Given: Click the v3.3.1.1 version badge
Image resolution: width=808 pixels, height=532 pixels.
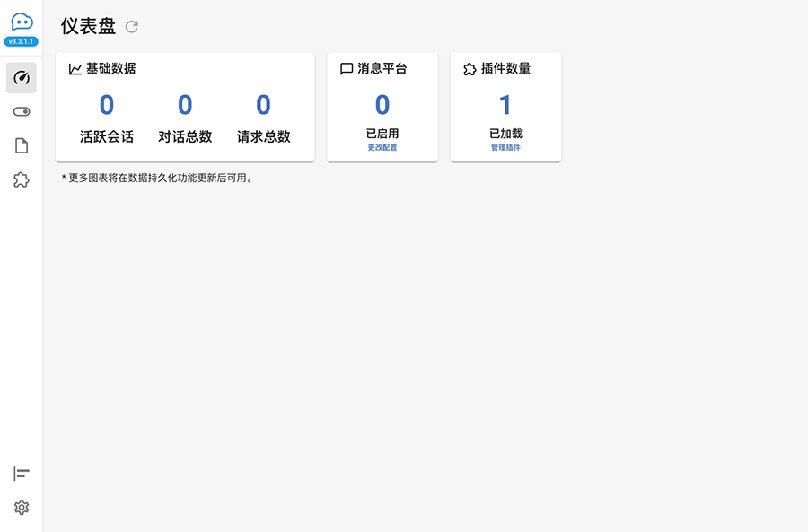Looking at the screenshot, I should pyautogui.click(x=22, y=41).
